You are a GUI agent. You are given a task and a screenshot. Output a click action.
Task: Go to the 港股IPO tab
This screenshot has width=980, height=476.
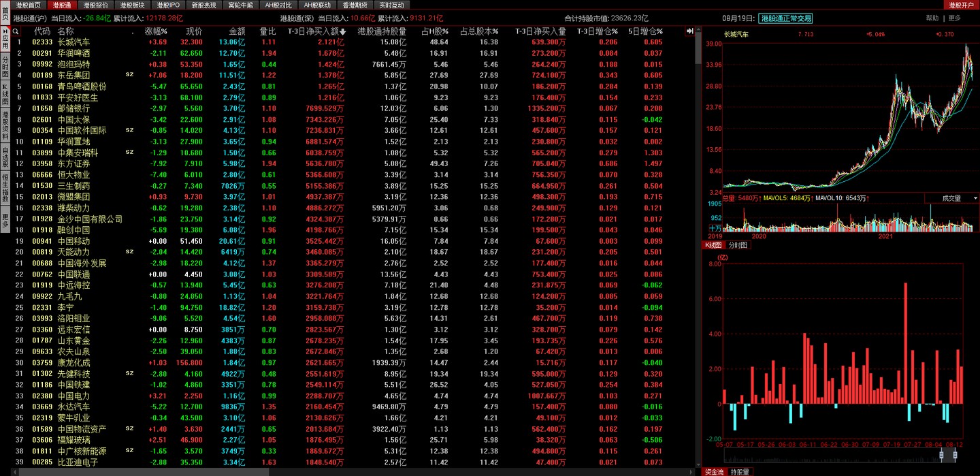(x=168, y=5)
